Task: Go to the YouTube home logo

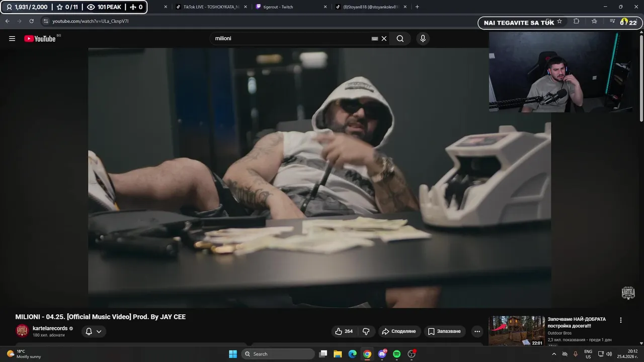Action: coord(40,39)
